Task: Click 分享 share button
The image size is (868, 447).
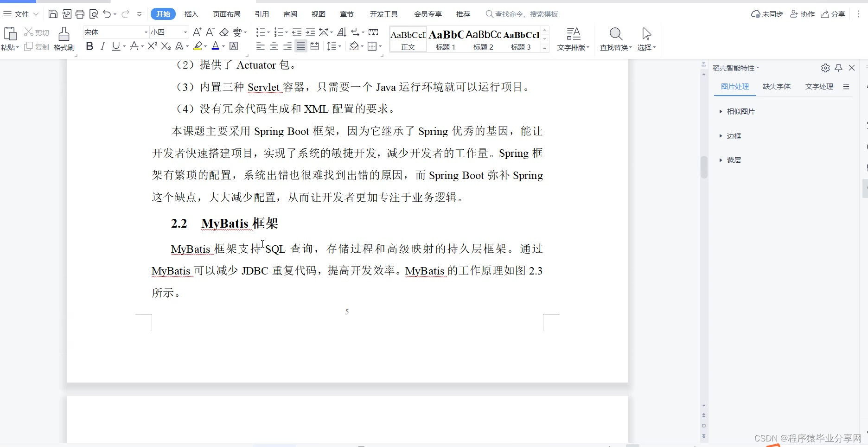Action: pyautogui.click(x=833, y=14)
